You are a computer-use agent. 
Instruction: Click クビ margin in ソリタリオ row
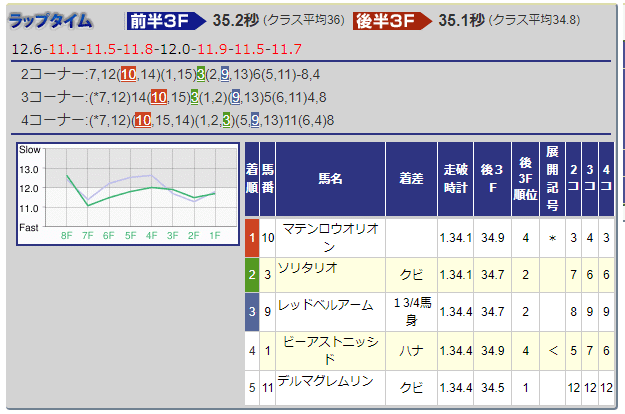click(x=411, y=275)
